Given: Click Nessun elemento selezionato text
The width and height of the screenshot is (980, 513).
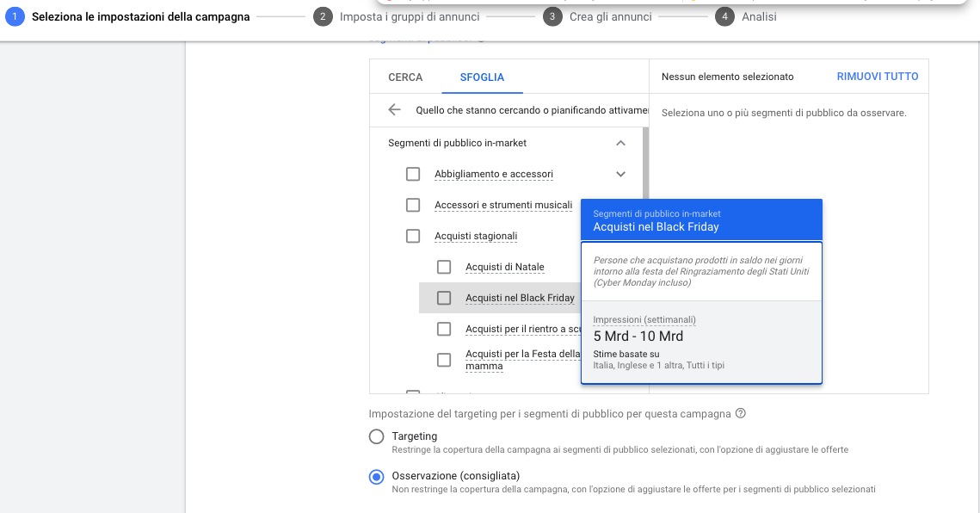Looking at the screenshot, I should (728, 77).
